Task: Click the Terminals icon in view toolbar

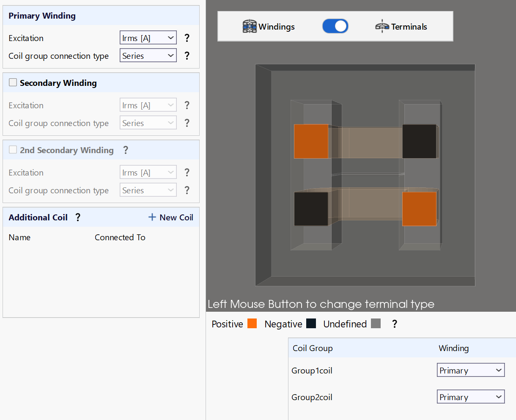Action: (x=382, y=26)
